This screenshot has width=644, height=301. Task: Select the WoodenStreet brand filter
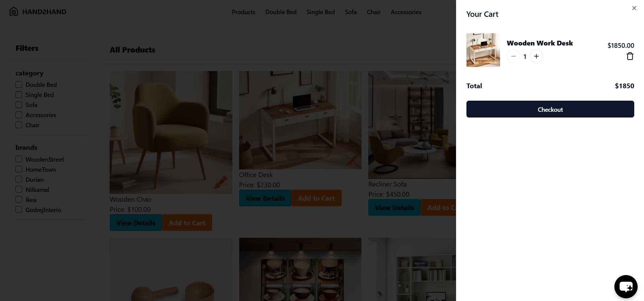point(19,159)
